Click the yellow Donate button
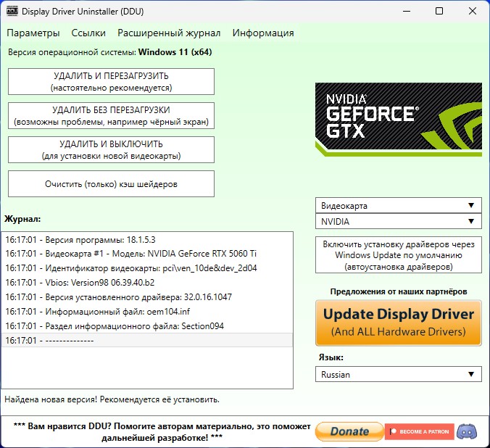Viewport: 490px width, 448px height. [x=349, y=432]
